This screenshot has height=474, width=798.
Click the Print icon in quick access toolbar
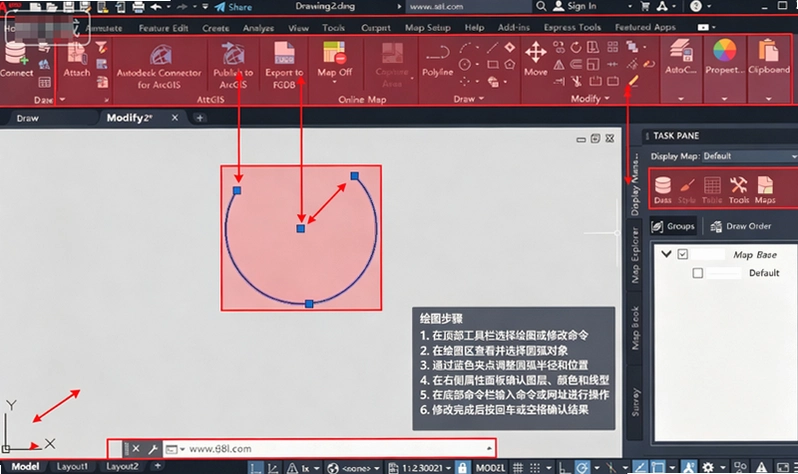(x=138, y=7)
